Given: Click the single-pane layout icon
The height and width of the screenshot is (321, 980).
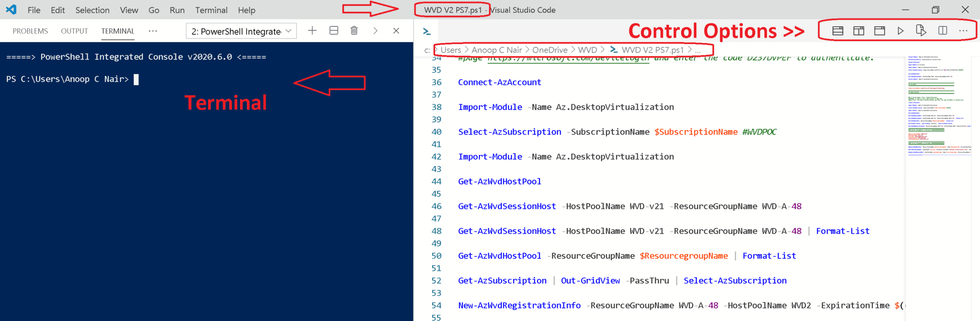Looking at the screenshot, I should [880, 31].
